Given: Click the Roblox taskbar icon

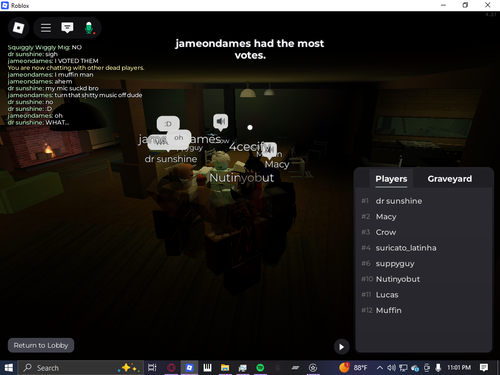Looking at the screenshot, I should click(189, 368).
